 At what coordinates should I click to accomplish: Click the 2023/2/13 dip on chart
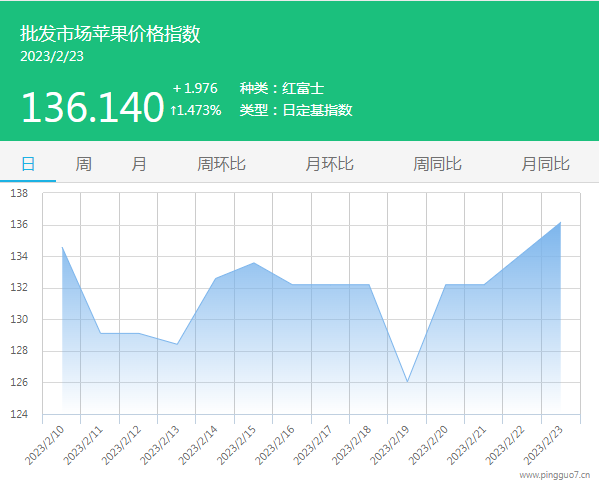click(x=177, y=344)
